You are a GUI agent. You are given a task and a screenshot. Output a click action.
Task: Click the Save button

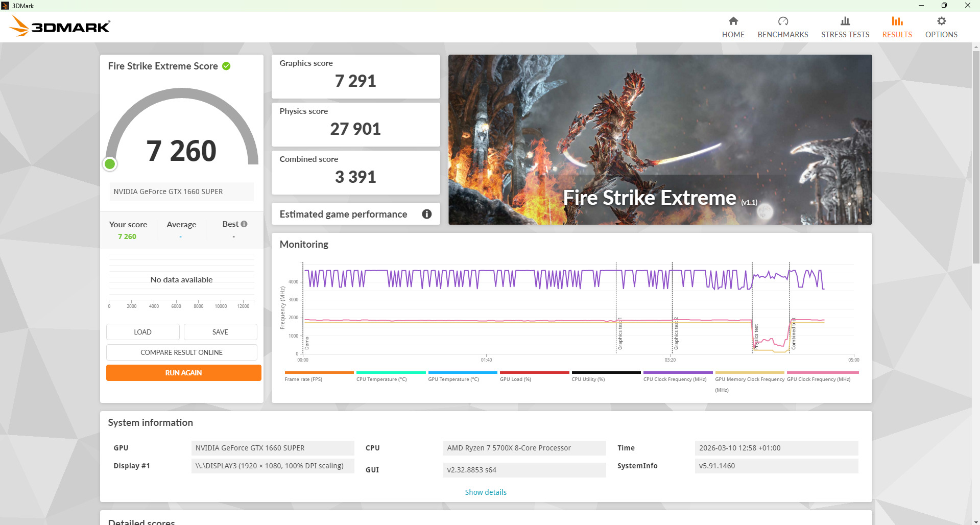point(220,332)
